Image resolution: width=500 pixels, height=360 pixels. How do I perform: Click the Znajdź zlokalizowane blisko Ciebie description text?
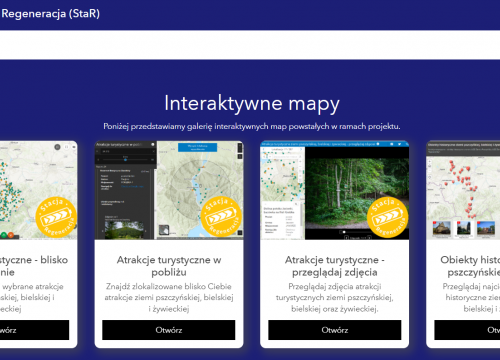pos(169,298)
